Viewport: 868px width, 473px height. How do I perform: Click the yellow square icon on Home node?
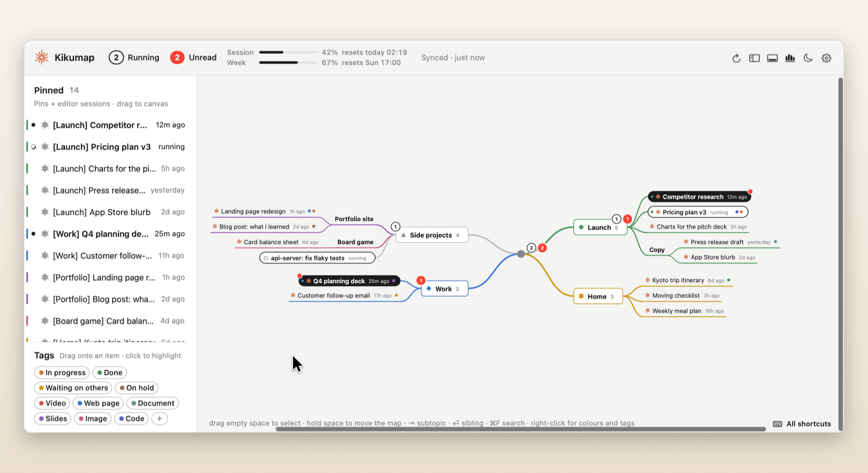coord(581,296)
